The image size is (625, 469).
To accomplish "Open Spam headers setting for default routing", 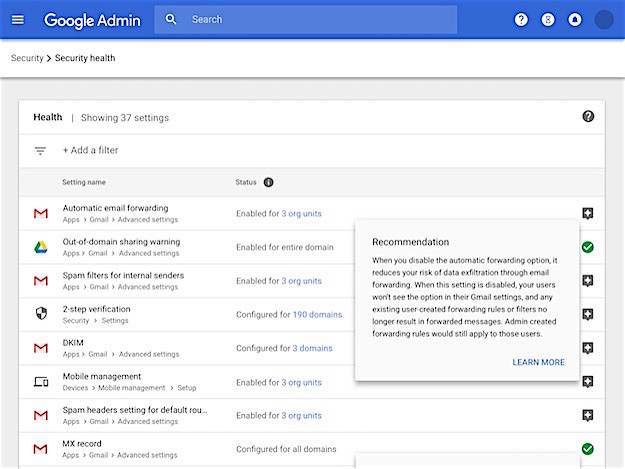I will pos(135,410).
